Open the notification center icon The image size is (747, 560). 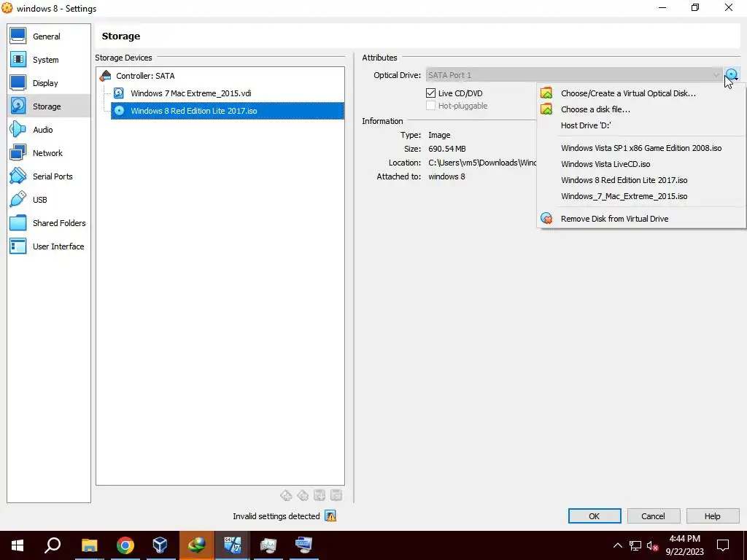[x=723, y=545]
